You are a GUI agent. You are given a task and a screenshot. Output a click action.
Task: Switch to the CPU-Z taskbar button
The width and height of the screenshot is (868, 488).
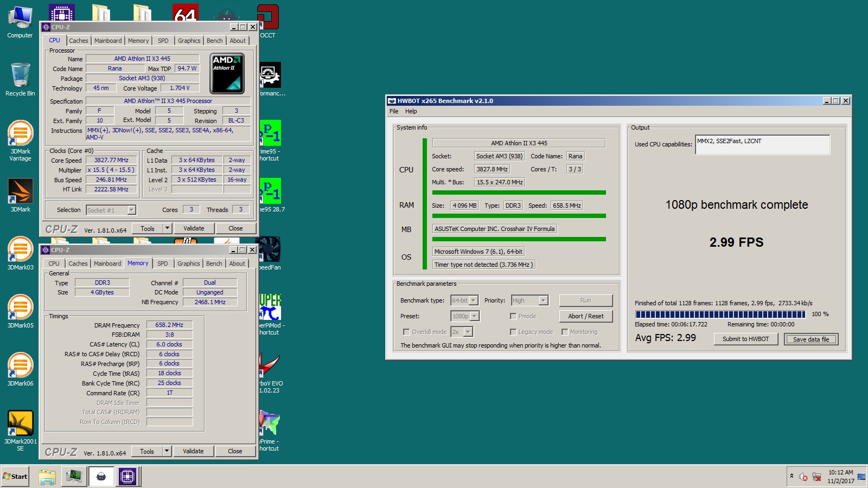pyautogui.click(x=127, y=477)
